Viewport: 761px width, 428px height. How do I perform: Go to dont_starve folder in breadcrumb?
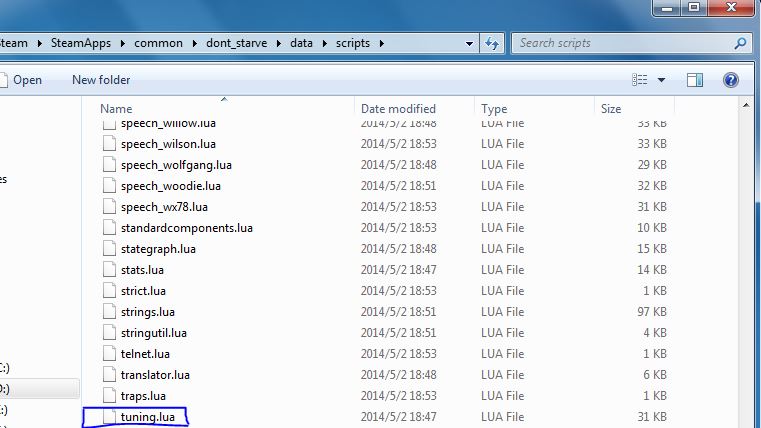236,43
